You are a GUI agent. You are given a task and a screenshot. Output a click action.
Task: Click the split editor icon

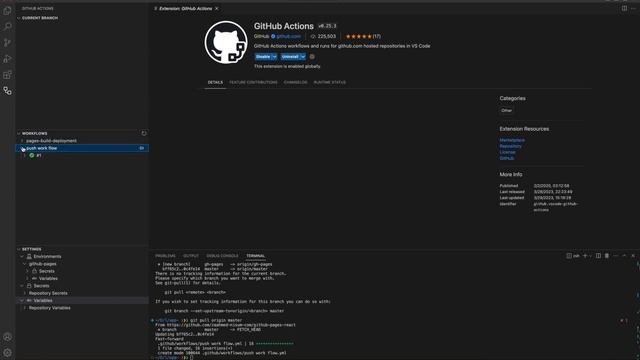click(x=624, y=8)
